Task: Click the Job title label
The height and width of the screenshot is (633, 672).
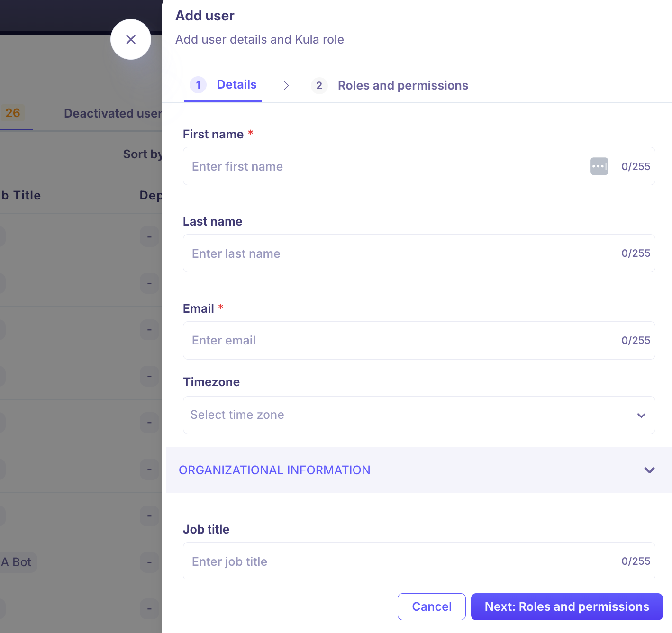Action: point(206,529)
